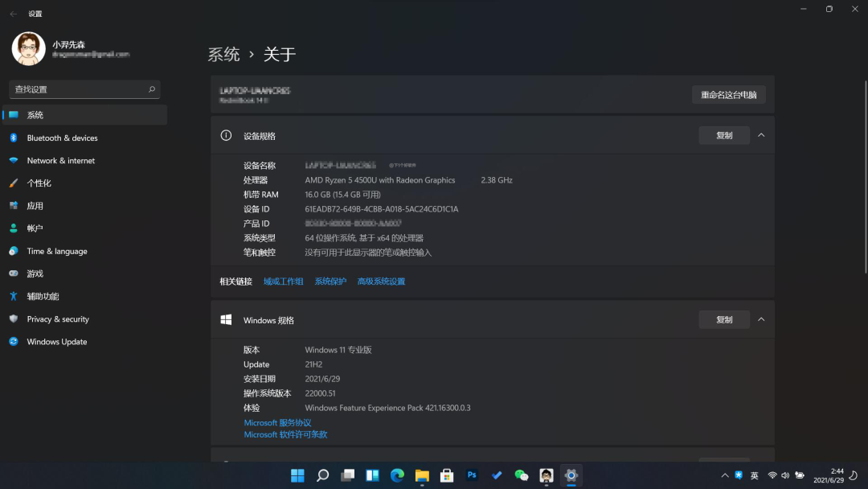The width and height of the screenshot is (868, 489).
Task: Open Windows Update settings
Action: [x=84, y=342]
